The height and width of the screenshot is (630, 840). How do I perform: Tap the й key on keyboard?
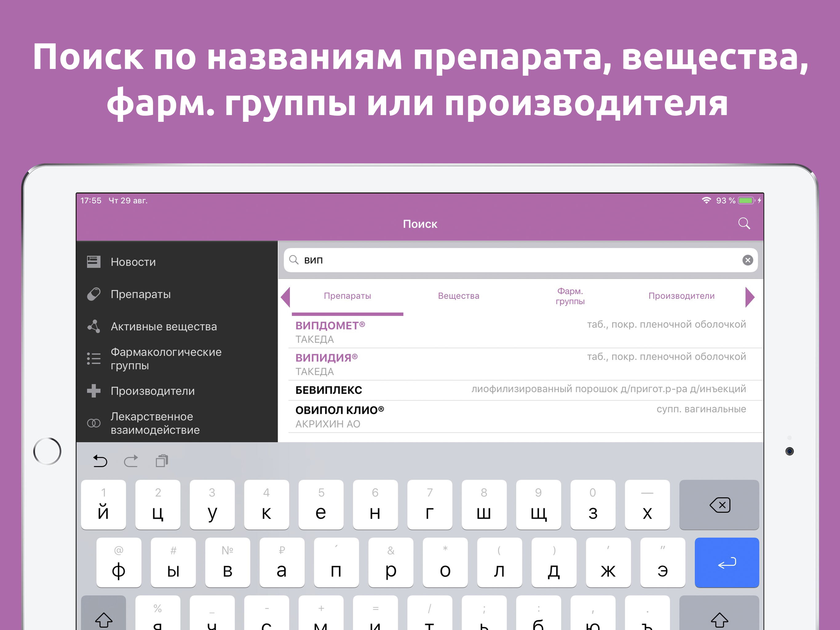click(x=103, y=504)
